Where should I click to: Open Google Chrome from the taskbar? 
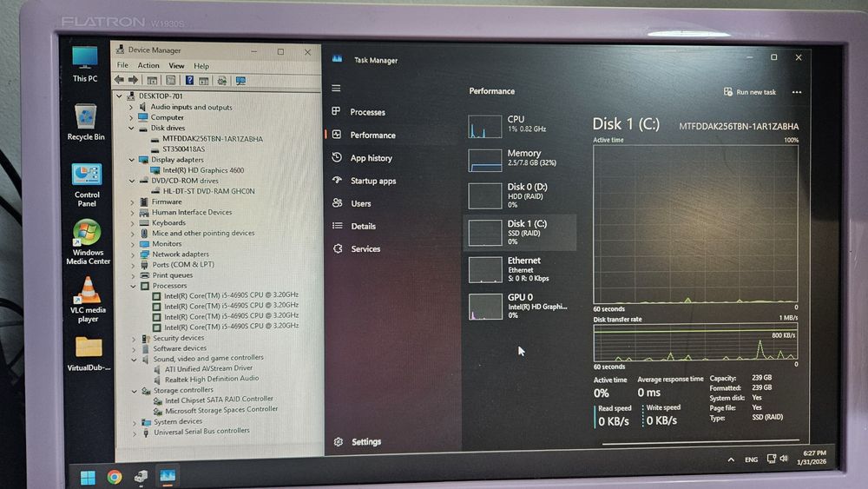point(115,477)
